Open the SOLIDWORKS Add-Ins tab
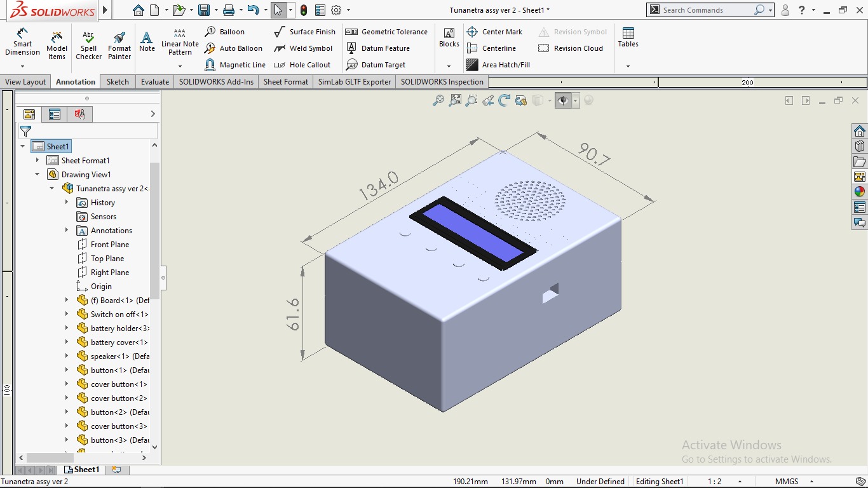The image size is (868, 488). [x=216, y=82]
